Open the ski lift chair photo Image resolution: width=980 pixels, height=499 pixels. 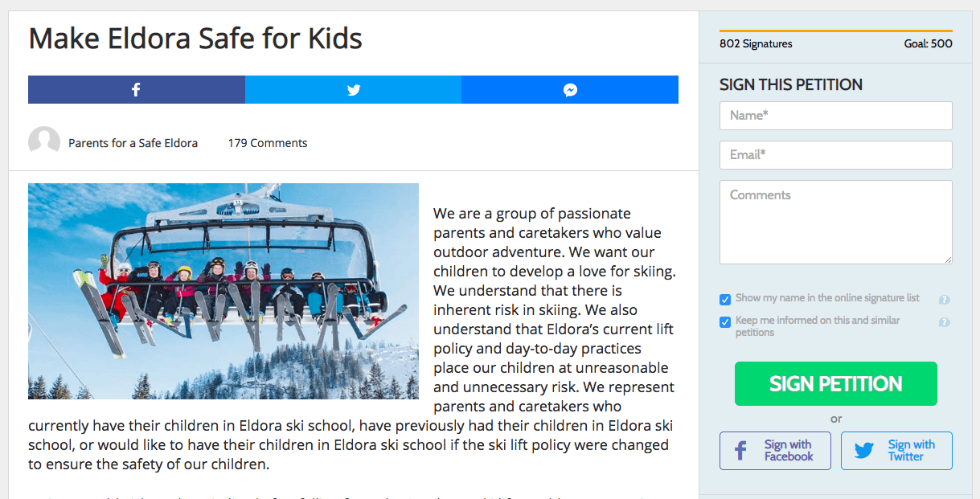223,291
